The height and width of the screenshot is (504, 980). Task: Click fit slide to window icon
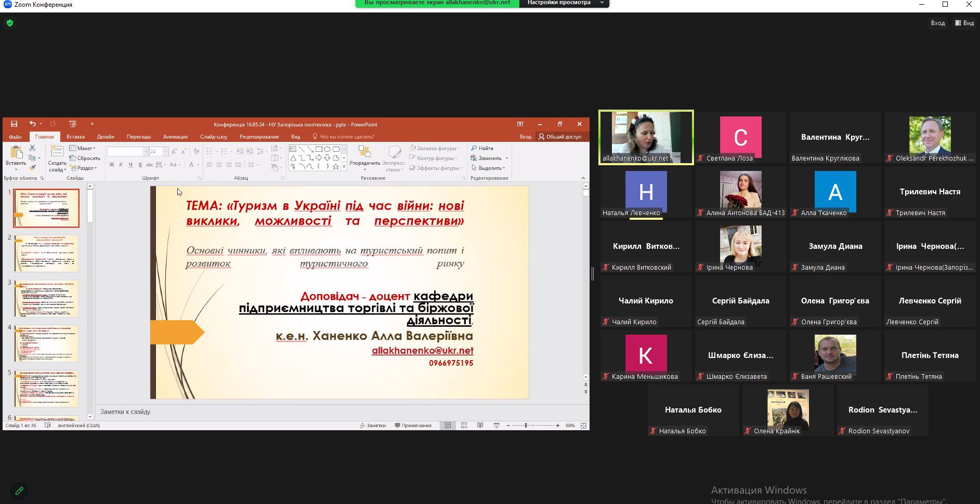[583, 426]
